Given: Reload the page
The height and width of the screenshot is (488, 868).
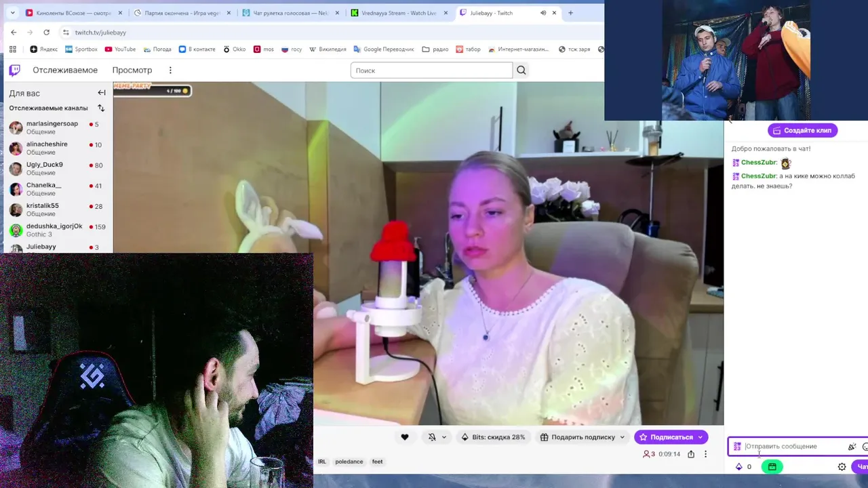Looking at the screenshot, I should point(46,32).
